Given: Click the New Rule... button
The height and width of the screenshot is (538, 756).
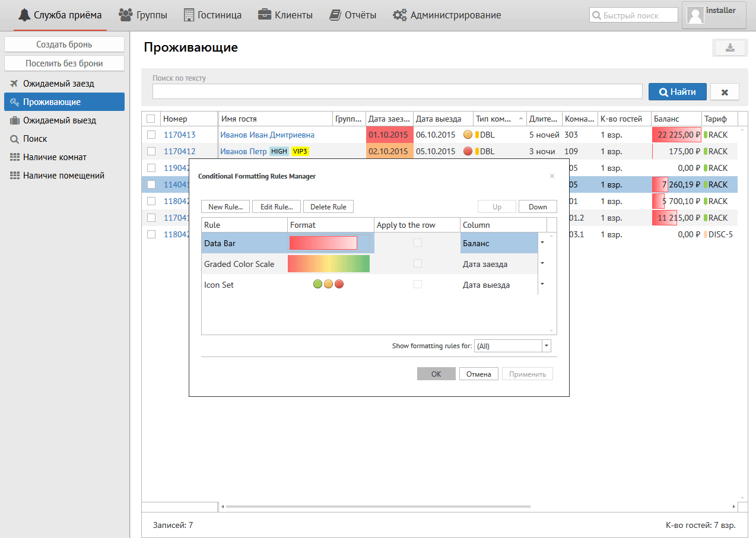Looking at the screenshot, I should (x=225, y=206).
